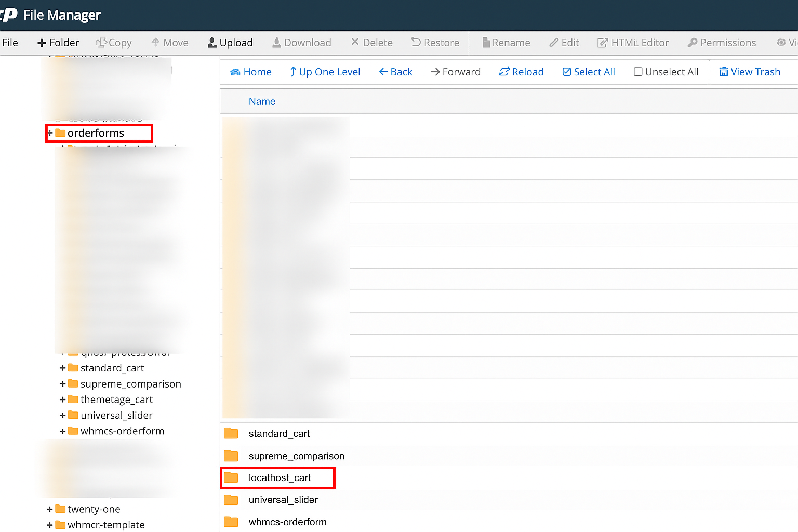Image resolution: width=798 pixels, height=532 pixels.
Task: Select the locathost_cart folder row
Action: tap(280, 478)
